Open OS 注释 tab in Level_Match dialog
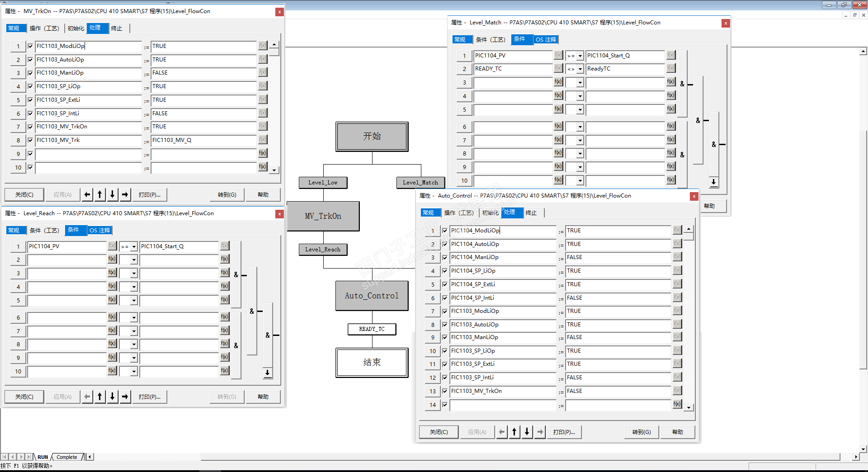This screenshot has width=868, height=472. click(x=546, y=40)
